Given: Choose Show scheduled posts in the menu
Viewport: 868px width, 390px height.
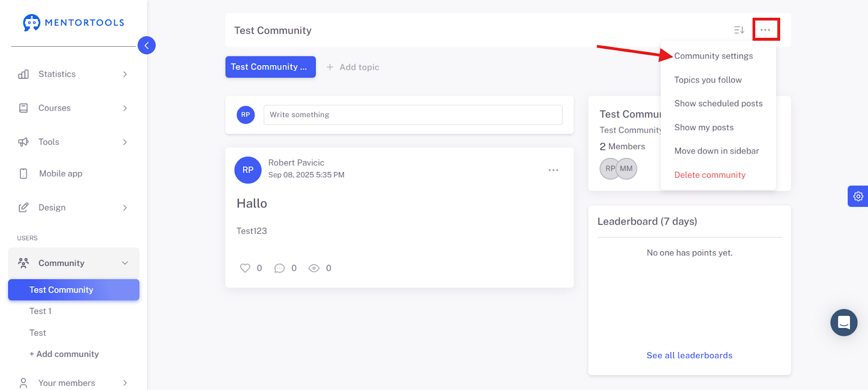Looking at the screenshot, I should [x=718, y=104].
